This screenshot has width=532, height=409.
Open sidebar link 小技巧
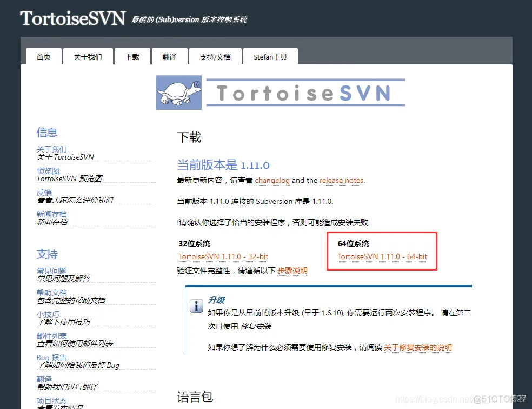[x=48, y=314]
